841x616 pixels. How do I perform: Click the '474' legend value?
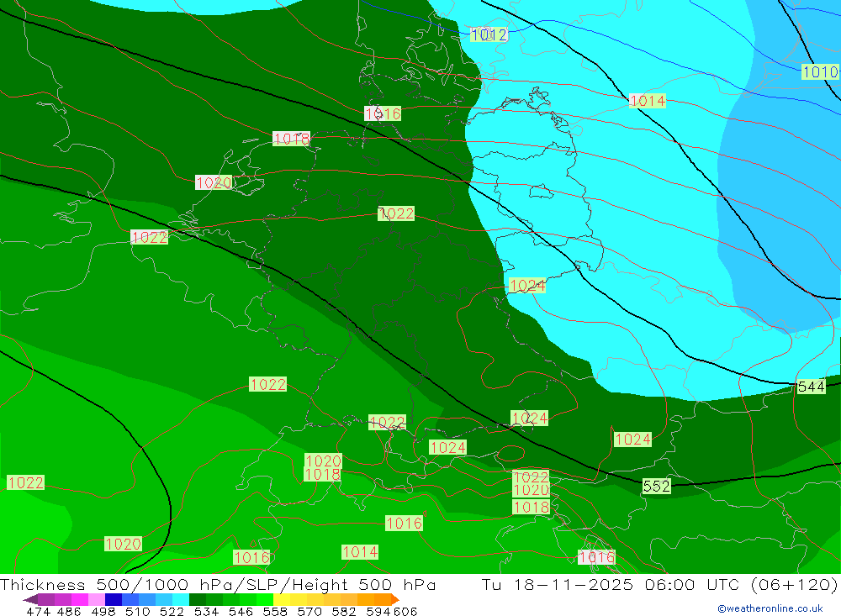pos(38,611)
